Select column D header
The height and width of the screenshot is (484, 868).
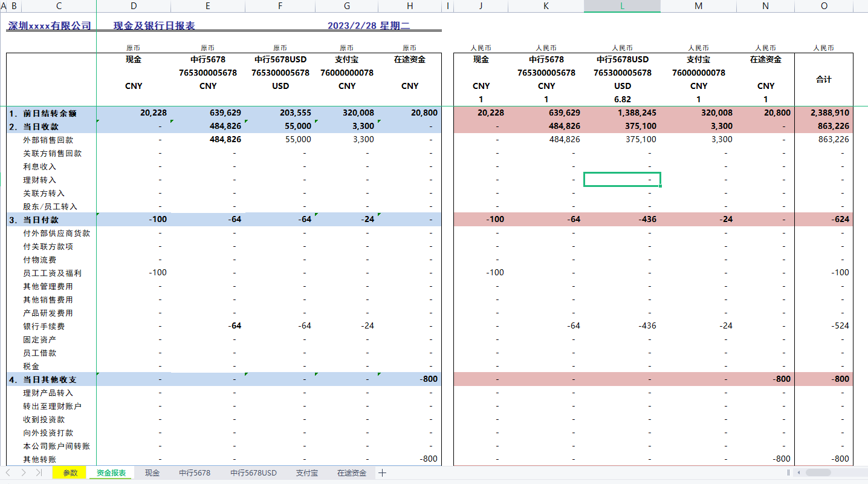tap(134, 6)
